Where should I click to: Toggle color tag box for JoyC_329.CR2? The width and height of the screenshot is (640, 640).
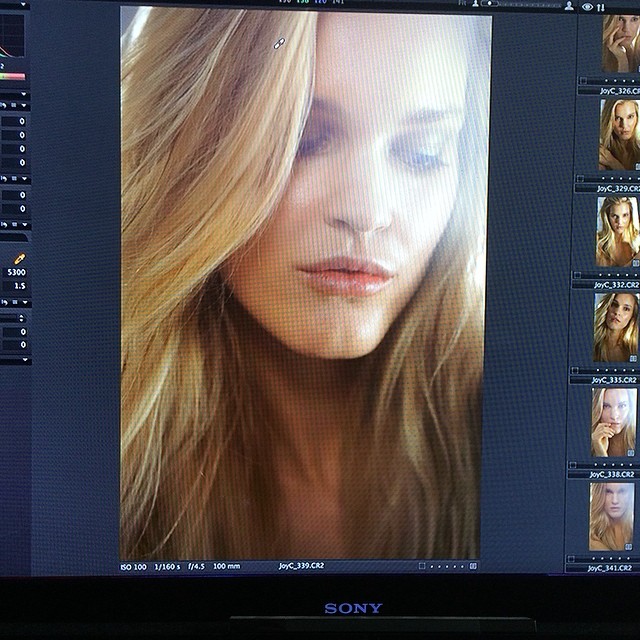(x=580, y=178)
